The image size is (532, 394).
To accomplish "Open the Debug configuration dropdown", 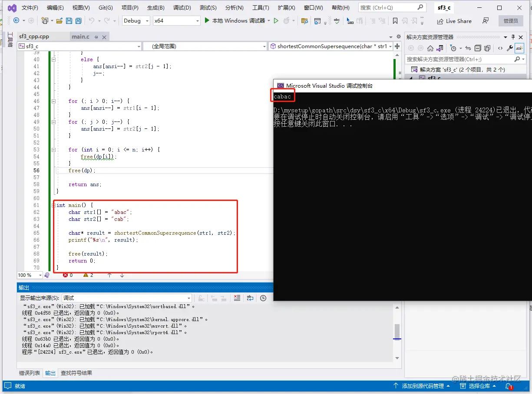I will 136,20.
